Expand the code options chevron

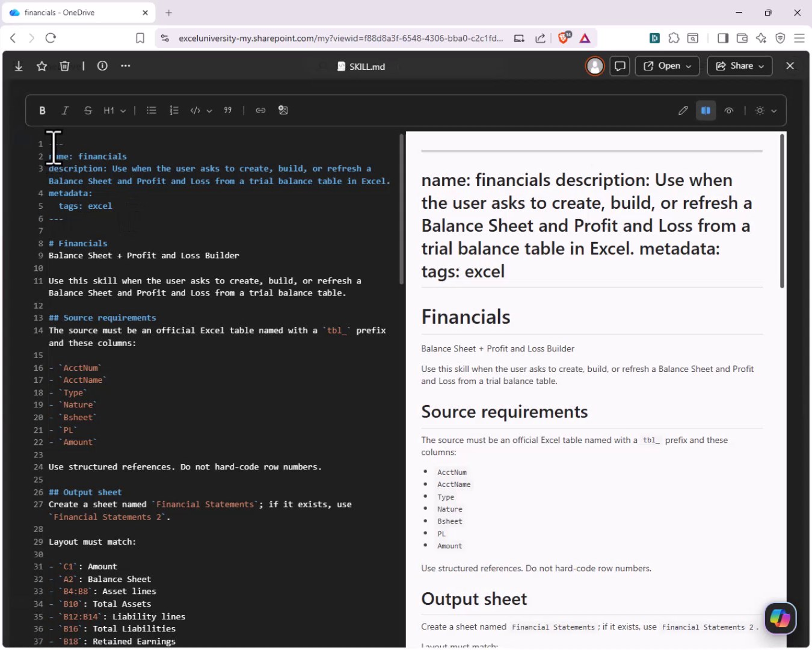coord(209,111)
